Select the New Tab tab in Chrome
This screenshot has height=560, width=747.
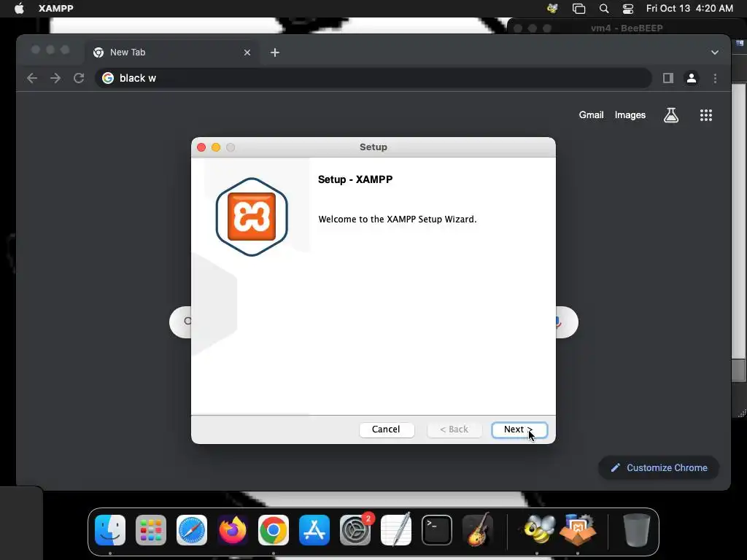pos(172,52)
